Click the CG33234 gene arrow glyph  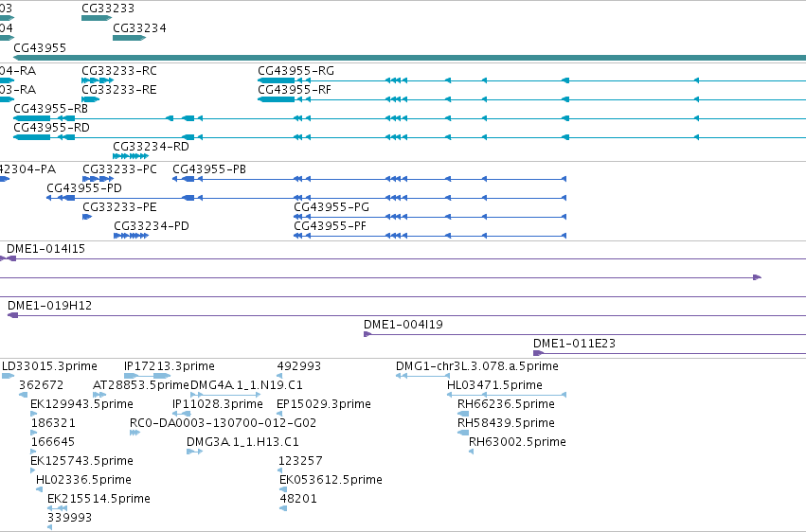pyautogui.click(x=130, y=38)
